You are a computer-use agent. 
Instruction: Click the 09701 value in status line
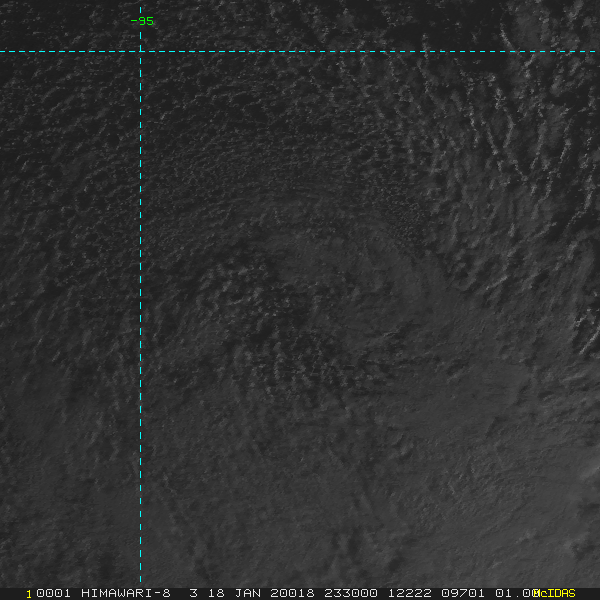(x=463, y=593)
